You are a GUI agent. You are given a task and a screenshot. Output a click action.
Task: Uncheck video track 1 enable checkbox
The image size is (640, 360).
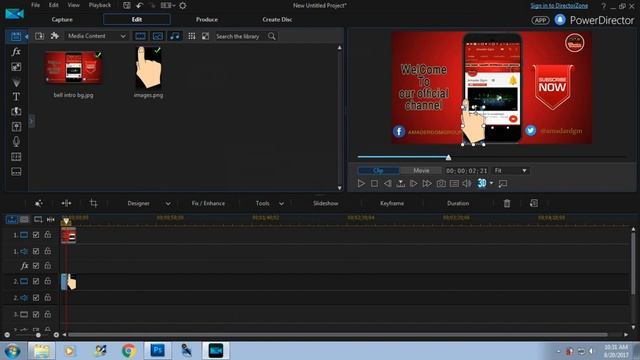point(36,235)
